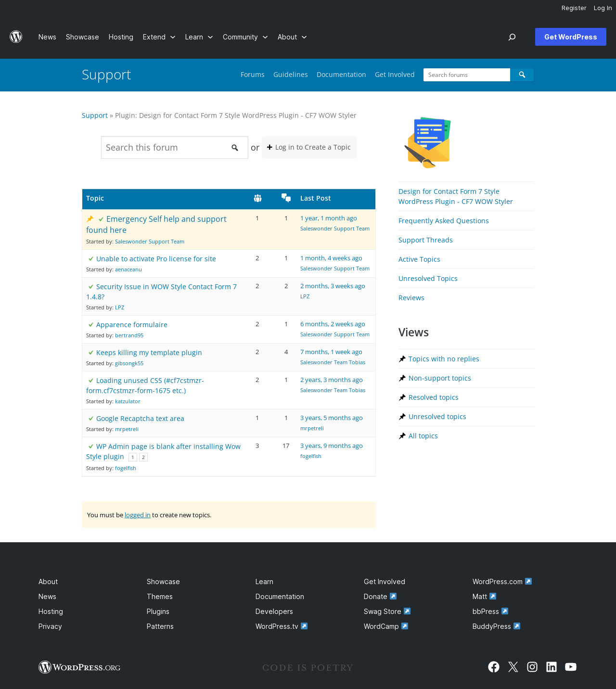Image resolution: width=616 pixels, height=689 pixels.
Task: Click the WordPress logo in the header
Action: point(16,37)
